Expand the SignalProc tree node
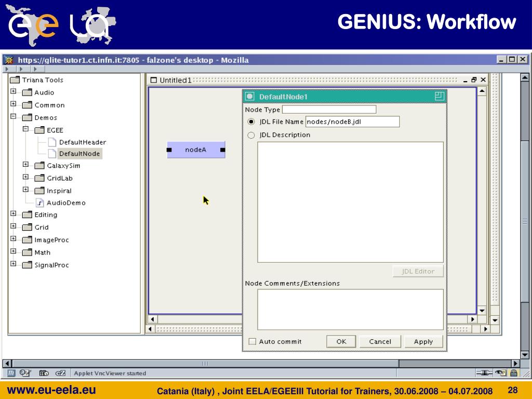 pos(13,263)
